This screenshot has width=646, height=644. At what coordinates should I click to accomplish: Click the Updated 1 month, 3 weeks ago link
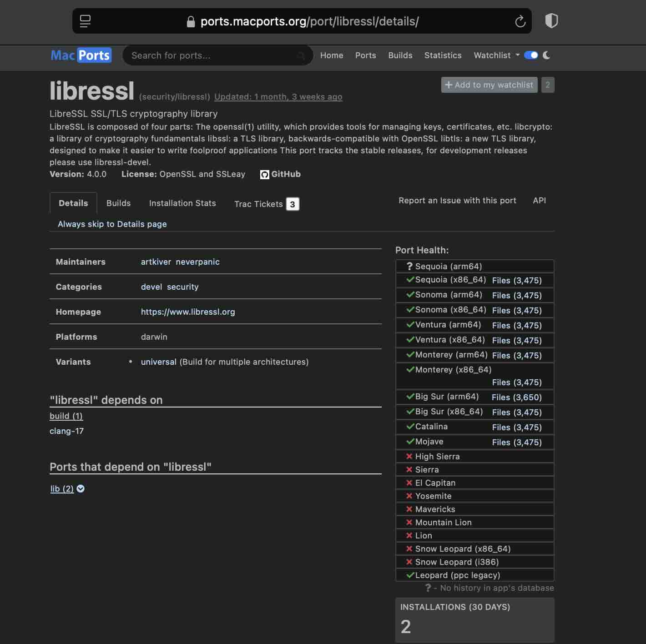pos(278,97)
